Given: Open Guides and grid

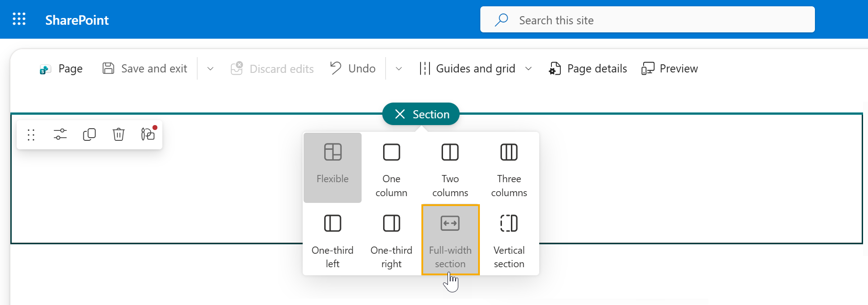Looking at the screenshot, I should [x=467, y=68].
